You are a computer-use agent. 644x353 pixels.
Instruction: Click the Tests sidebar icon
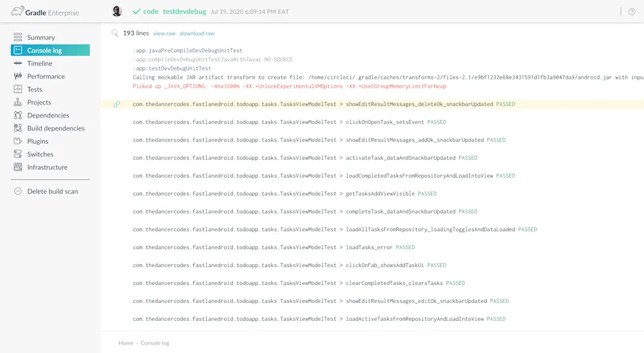pos(18,89)
